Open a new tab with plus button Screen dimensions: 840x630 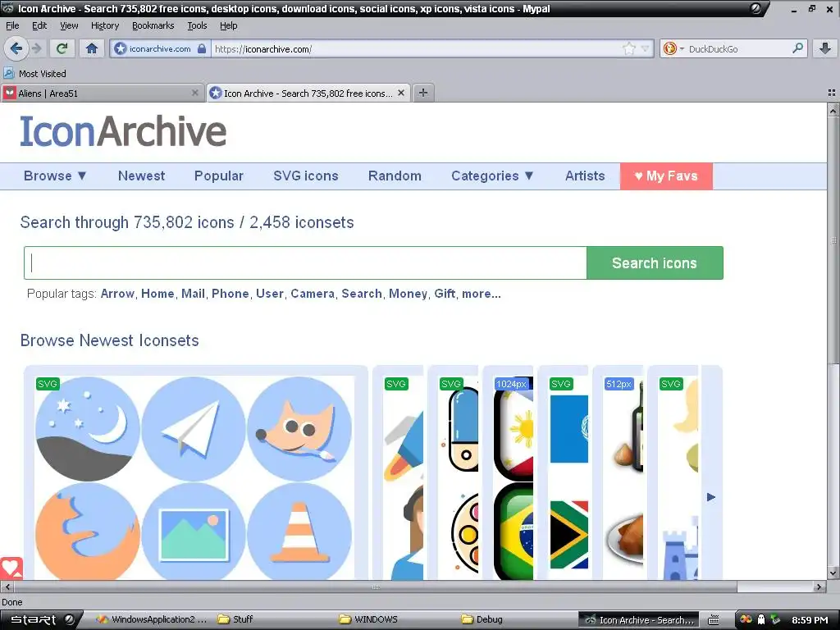pyautogui.click(x=423, y=93)
